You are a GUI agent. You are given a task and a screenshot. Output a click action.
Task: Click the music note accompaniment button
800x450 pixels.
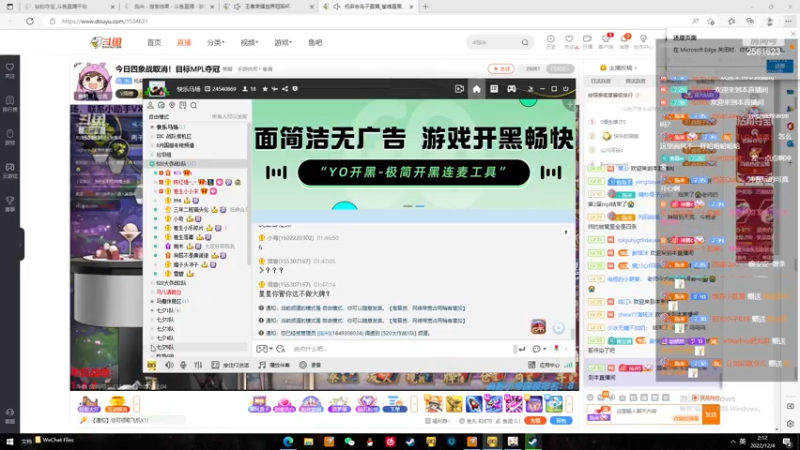point(273,365)
